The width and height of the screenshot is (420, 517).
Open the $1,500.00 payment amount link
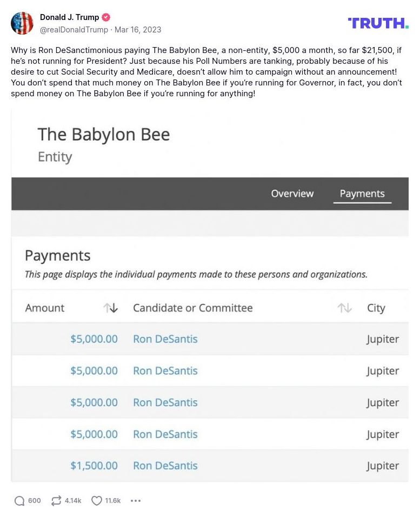pyautogui.click(x=94, y=466)
